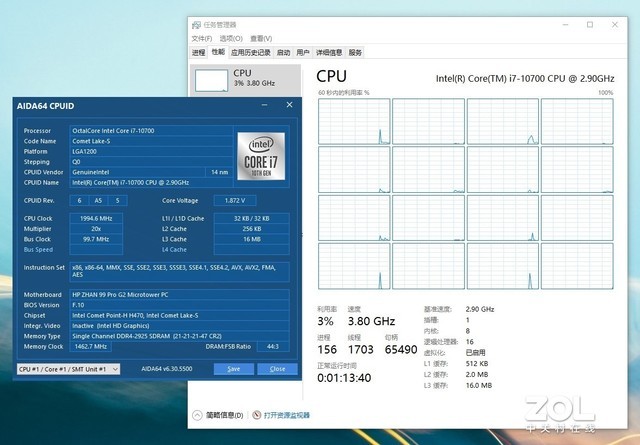The height and width of the screenshot is (445, 640).
Task: Switch to the 性能 tab
Action: [218, 52]
